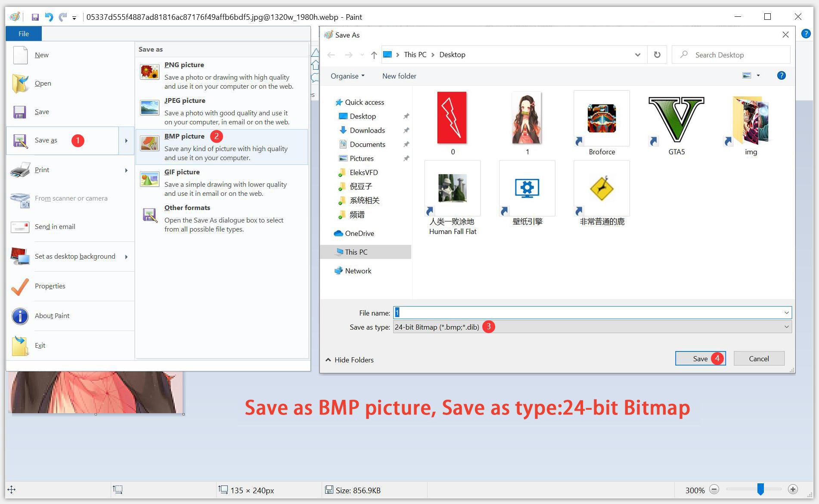Viewport: 819px width, 504px height.
Task: Adjust the zoom slider handle
Action: pos(760,489)
